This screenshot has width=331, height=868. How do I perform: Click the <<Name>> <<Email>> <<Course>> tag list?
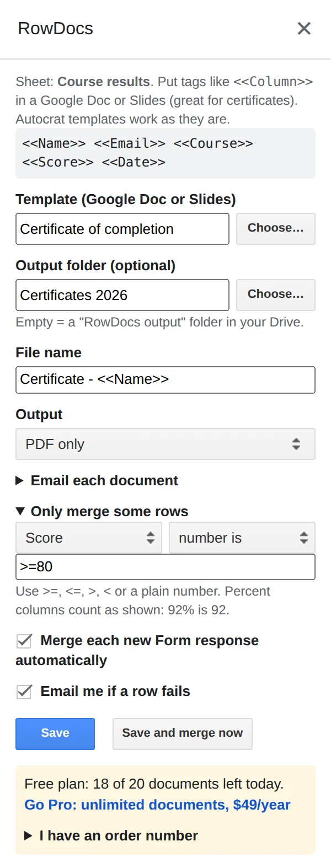pos(165,153)
